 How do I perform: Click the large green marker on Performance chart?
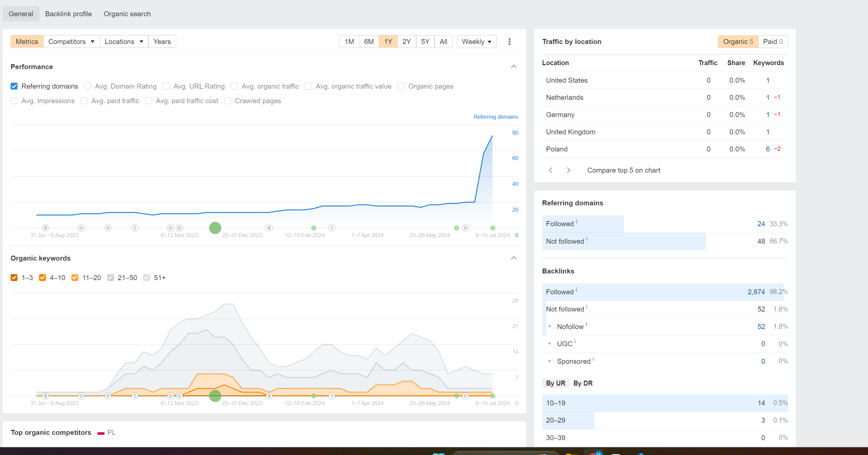point(215,228)
